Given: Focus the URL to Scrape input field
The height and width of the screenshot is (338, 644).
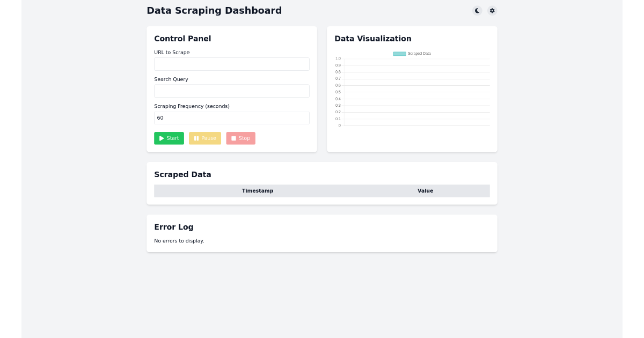Looking at the screenshot, I should (232, 64).
